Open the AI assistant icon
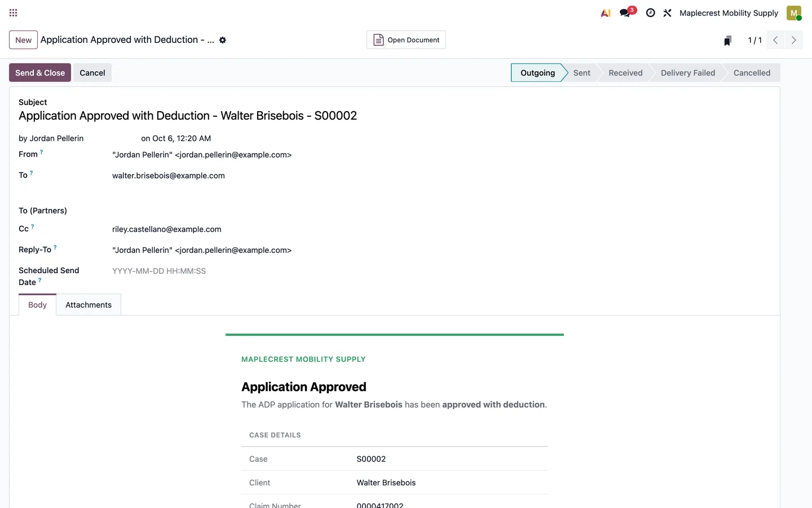 pyautogui.click(x=606, y=12)
